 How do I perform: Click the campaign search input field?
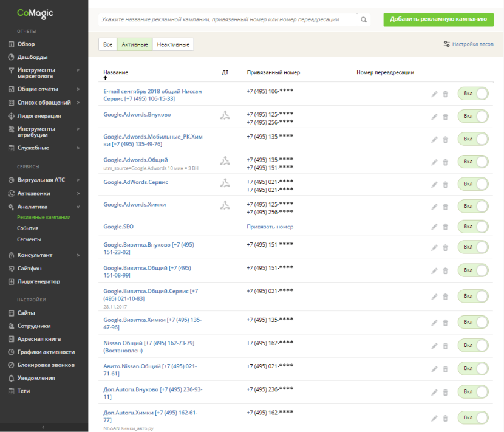tap(228, 19)
